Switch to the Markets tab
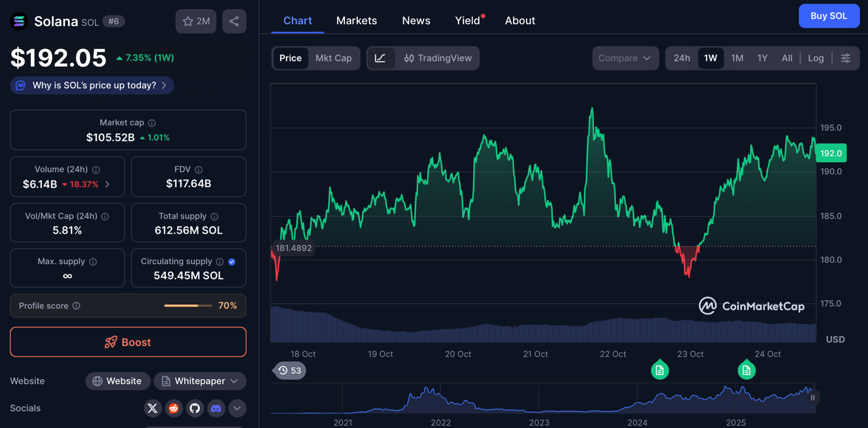Image resolution: width=868 pixels, height=428 pixels. coord(357,21)
